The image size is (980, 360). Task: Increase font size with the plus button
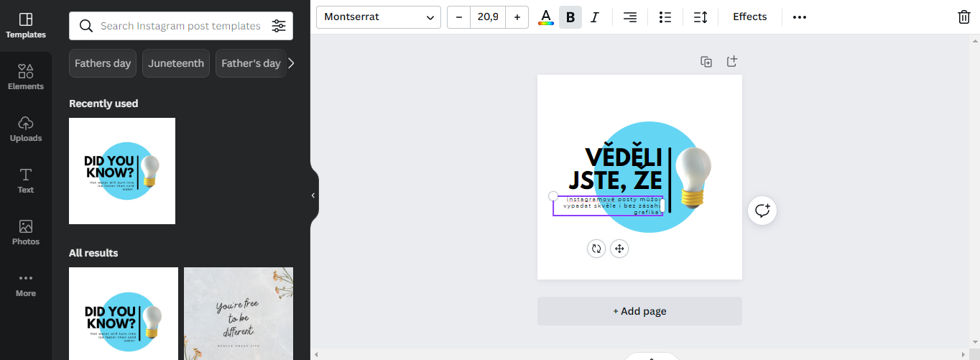click(517, 17)
